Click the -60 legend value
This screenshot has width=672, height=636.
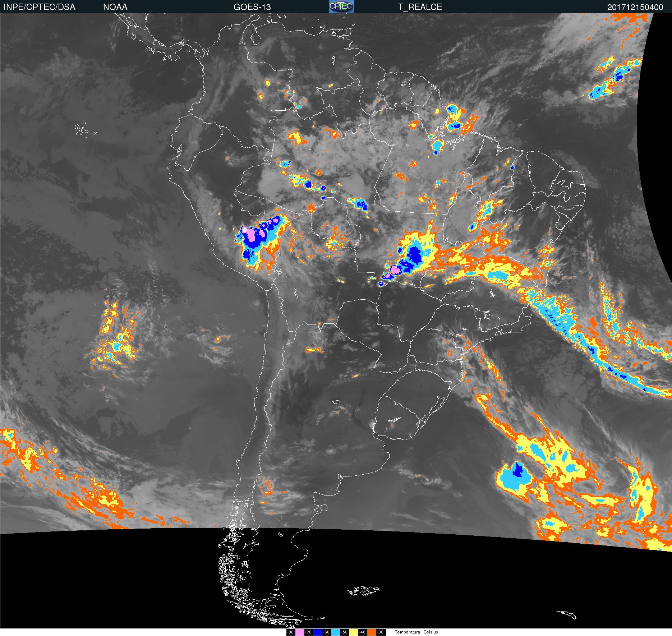click(326, 632)
